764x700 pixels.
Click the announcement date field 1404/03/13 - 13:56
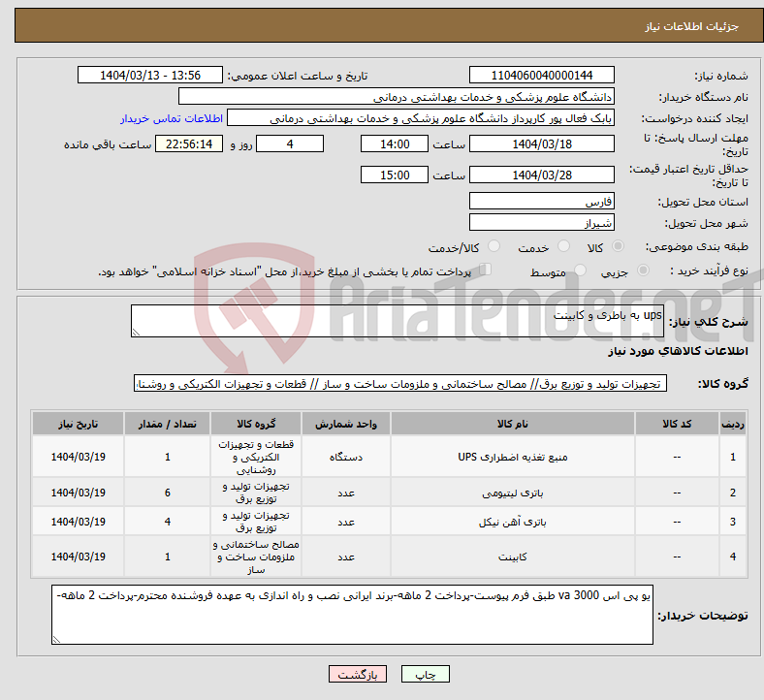(150, 75)
